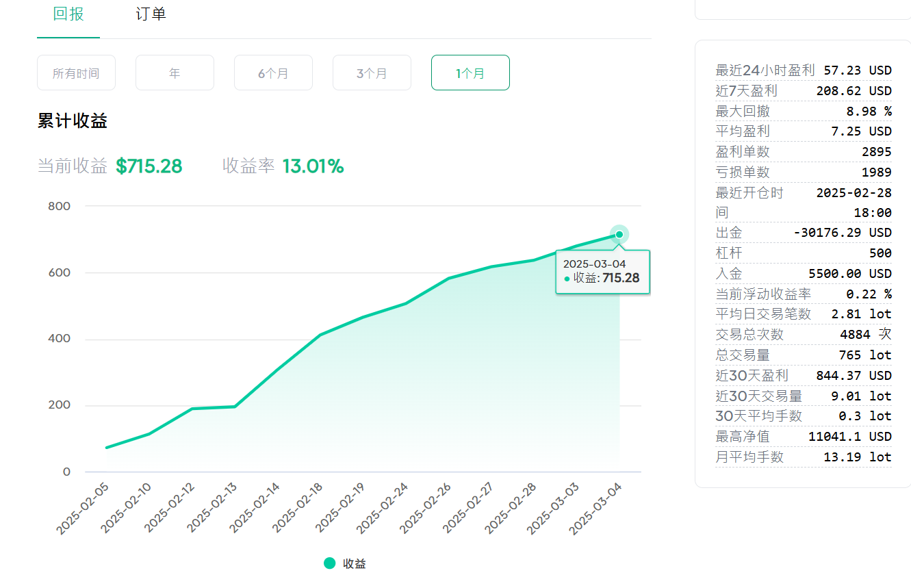Click the active 1个月 filter
911x588 pixels.
point(470,73)
